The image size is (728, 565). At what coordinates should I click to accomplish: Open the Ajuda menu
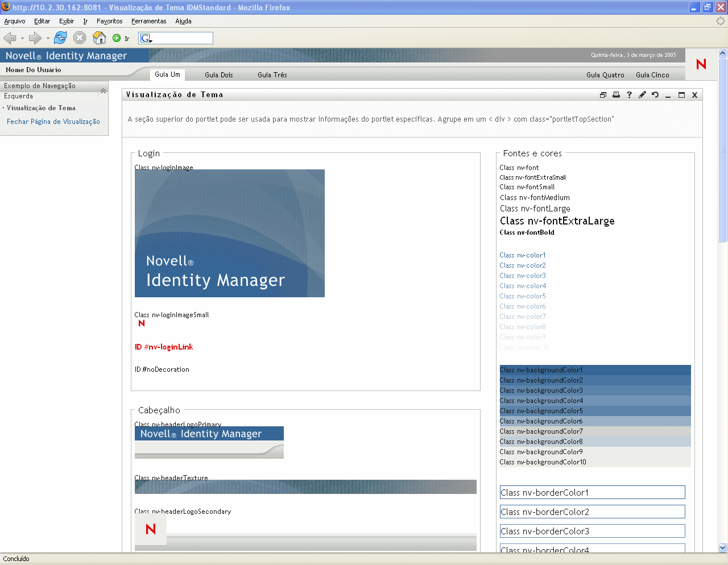click(x=183, y=21)
